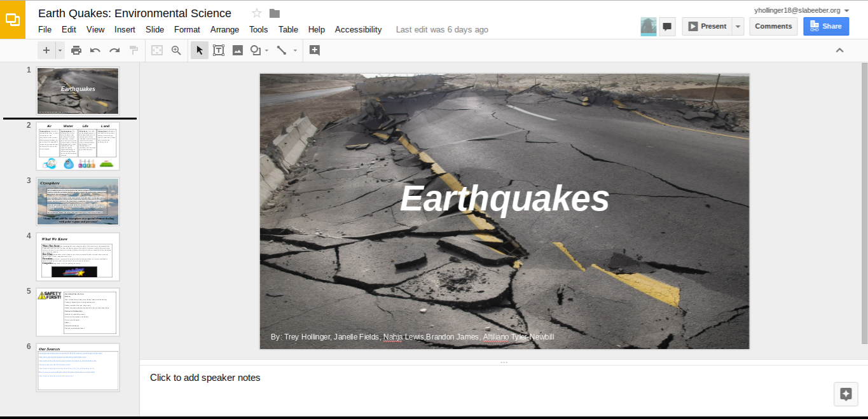The image size is (868, 419).
Task: Star the presentation title
Action: pos(257,13)
